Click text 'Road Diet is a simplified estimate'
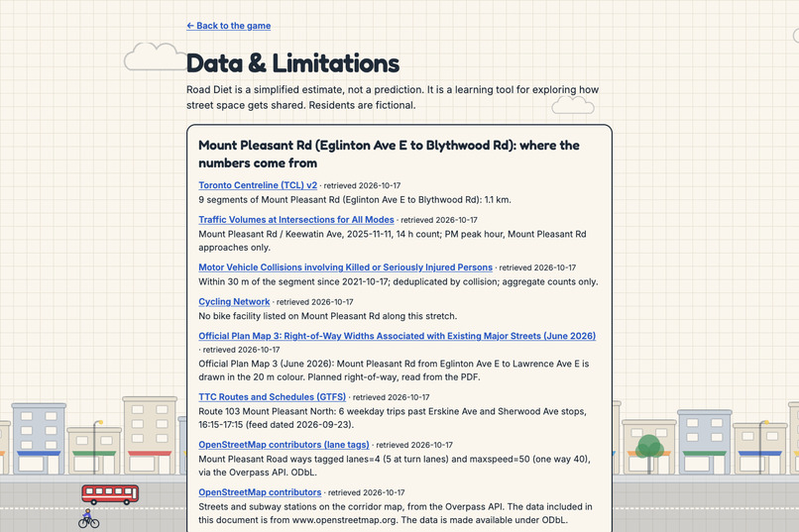The height and width of the screenshot is (532, 799). [265, 89]
